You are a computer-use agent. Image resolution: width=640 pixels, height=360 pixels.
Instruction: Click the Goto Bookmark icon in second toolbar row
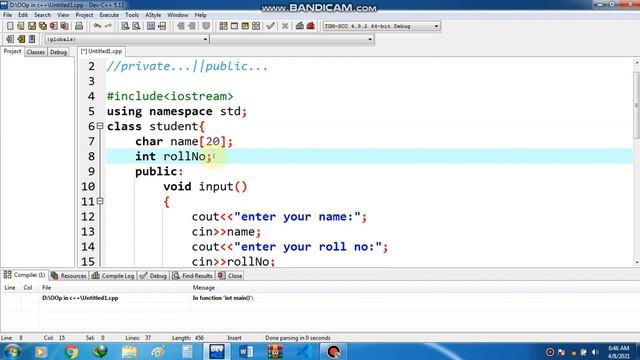[x=32, y=39]
